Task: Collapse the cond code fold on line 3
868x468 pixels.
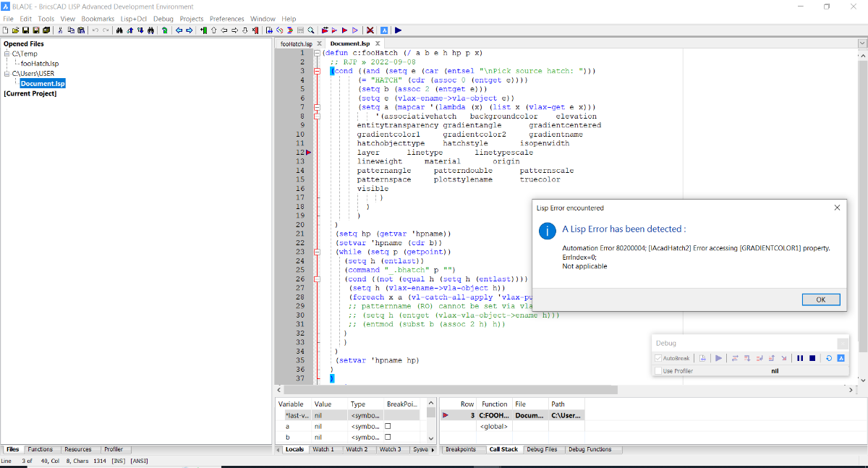Action: [317, 71]
